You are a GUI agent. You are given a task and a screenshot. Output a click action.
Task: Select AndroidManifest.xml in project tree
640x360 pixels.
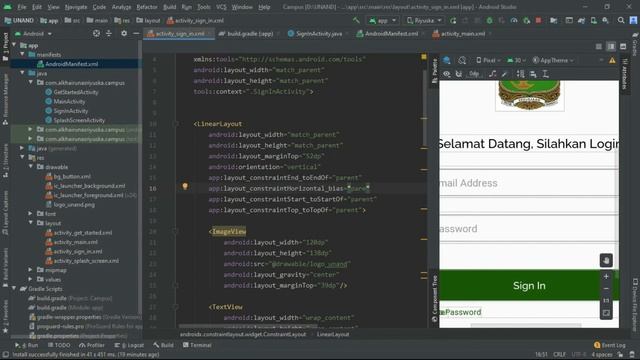point(71,64)
